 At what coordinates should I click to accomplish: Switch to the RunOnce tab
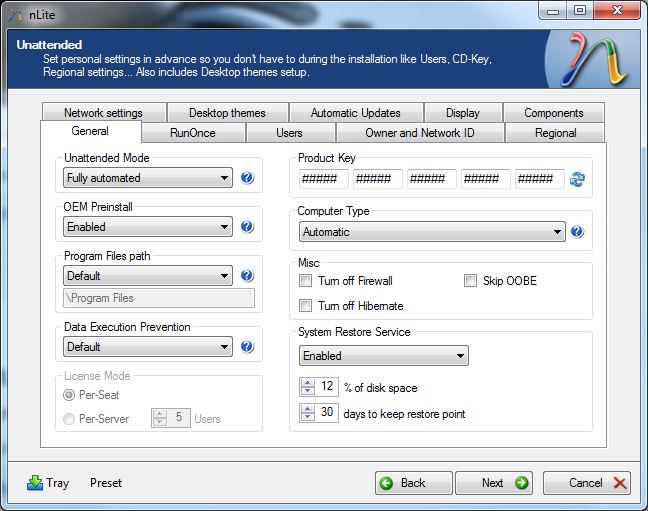tap(193, 133)
